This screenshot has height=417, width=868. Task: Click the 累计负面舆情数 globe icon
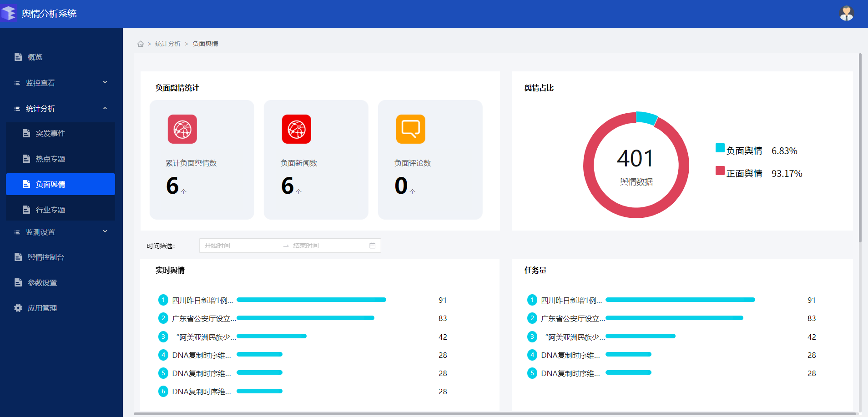[182, 129]
